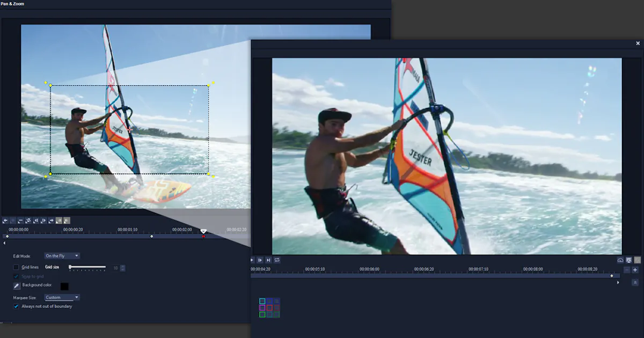Enable the Grid lines checkbox
This screenshot has height=338, width=644.
click(x=16, y=267)
